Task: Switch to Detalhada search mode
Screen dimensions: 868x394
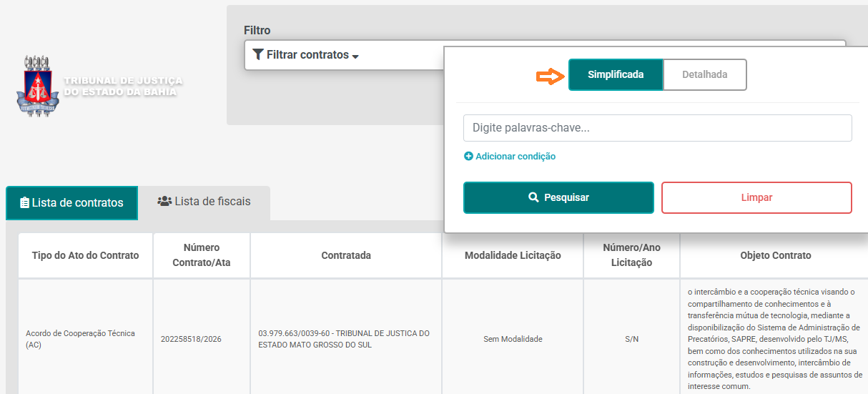Action: click(704, 74)
